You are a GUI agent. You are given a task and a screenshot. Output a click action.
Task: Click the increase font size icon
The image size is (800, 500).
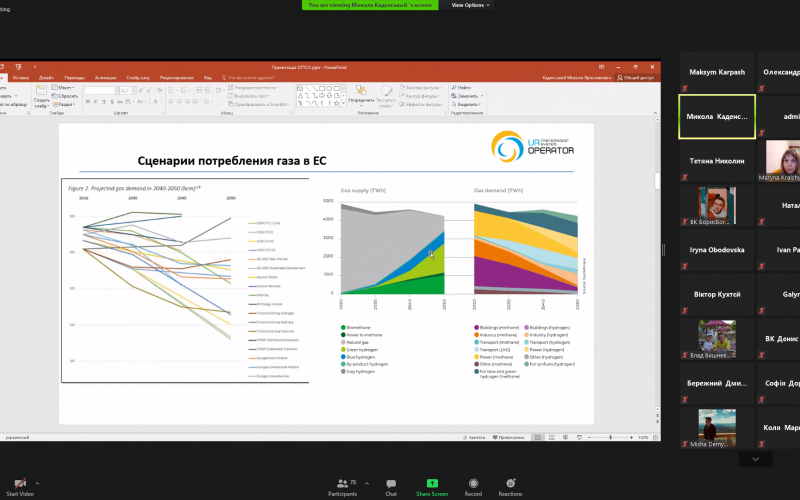point(141,90)
